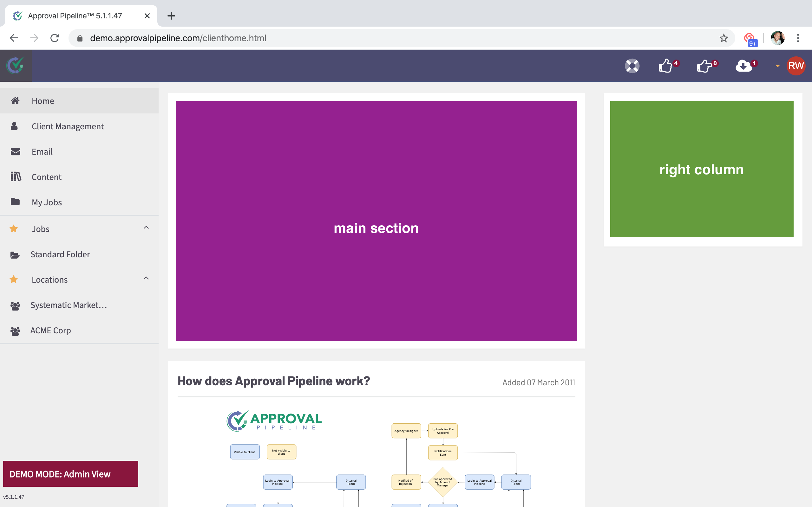This screenshot has width=812, height=507.
Task: Collapse the Locations section using its chevron
Action: (x=146, y=278)
